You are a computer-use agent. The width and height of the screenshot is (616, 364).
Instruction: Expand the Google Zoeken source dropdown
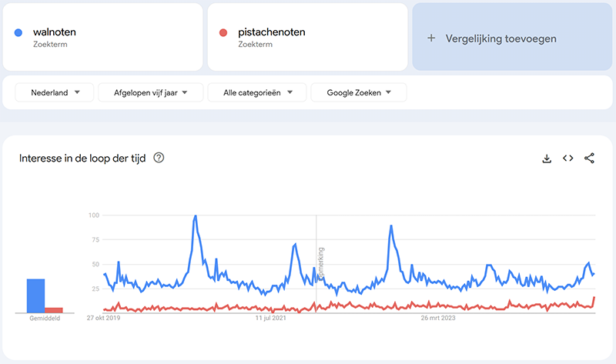358,92
